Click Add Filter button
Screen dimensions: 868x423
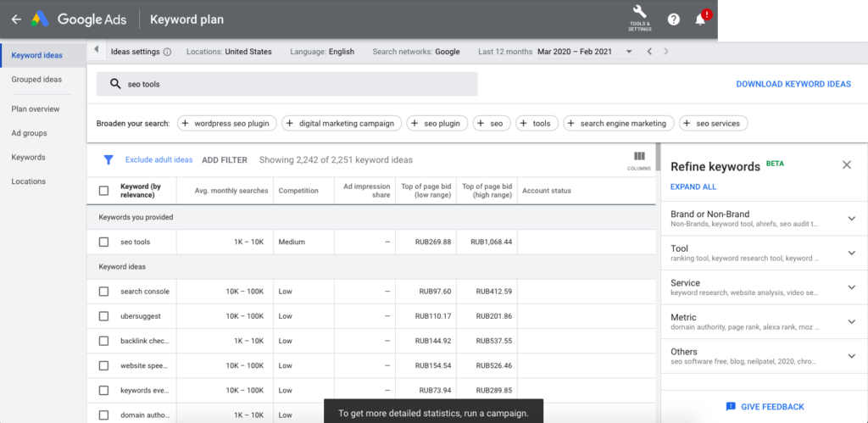tap(224, 160)
